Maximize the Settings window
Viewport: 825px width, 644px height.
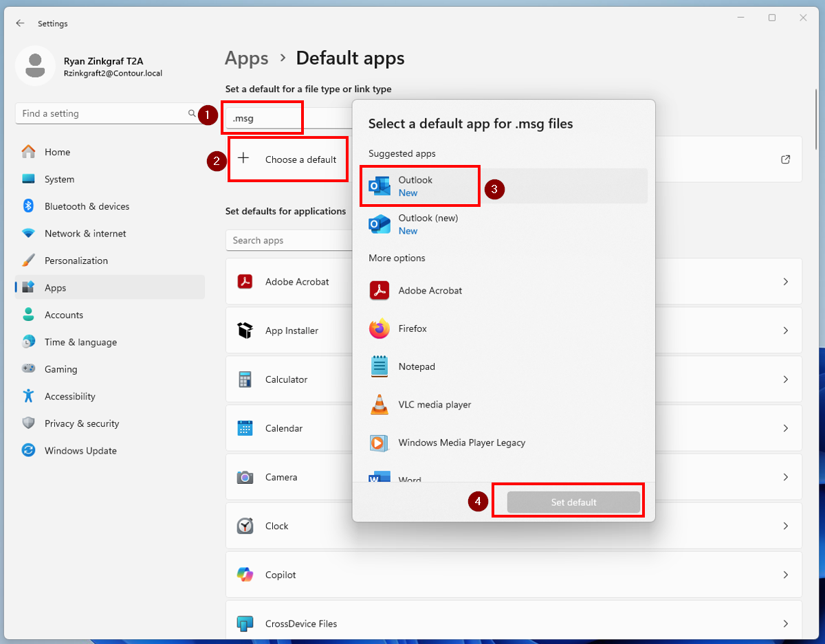[772, 18]
